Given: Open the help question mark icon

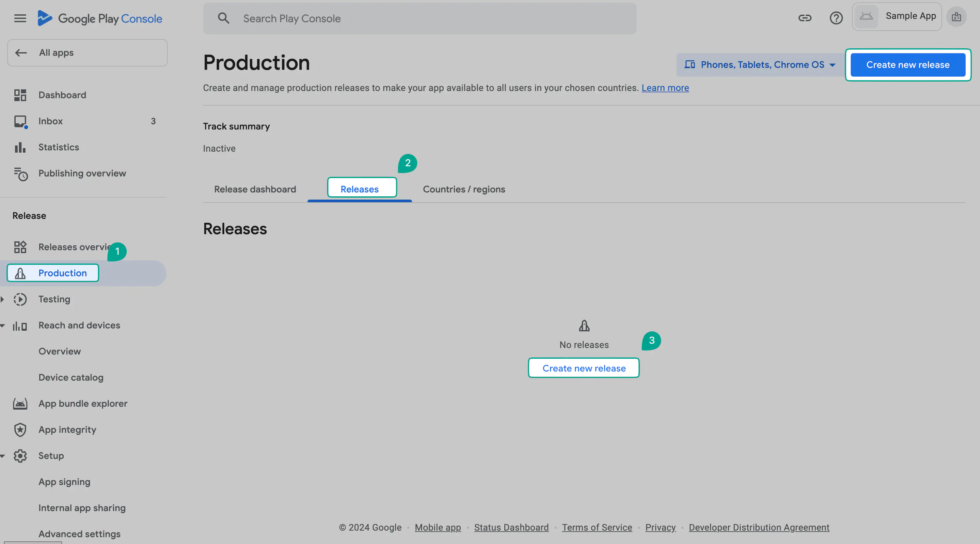Looking at the screenshot, I should 836,18.
